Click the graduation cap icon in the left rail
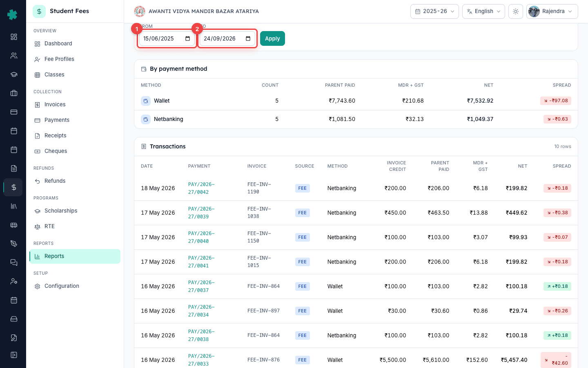 pyautogui.click(x=14, y=74)
